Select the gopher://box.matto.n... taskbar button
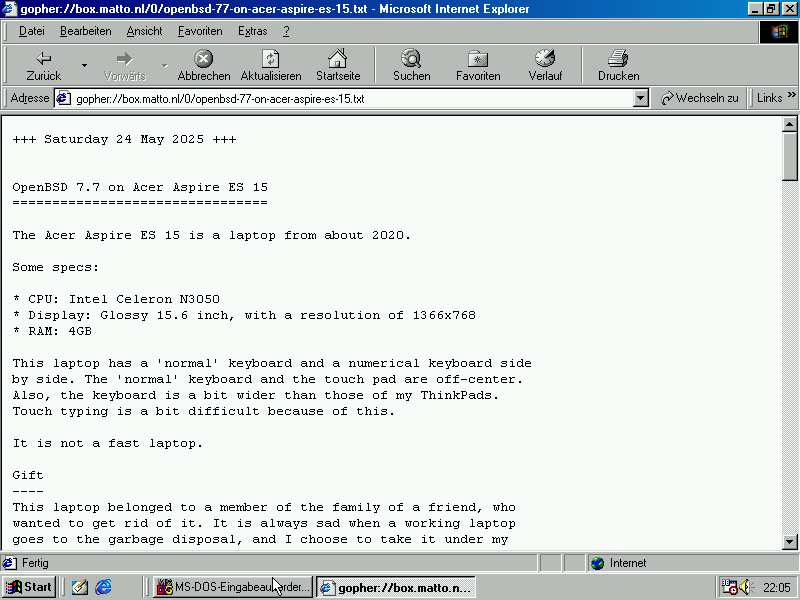This screenshot has height=600, width=800. pyautogui.click(x=395, y=587)
